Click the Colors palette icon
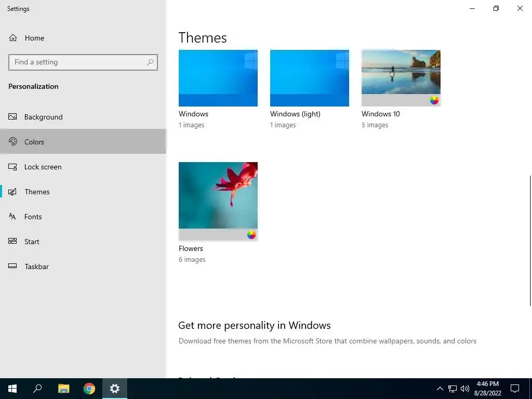The height and width of the screenshot is (399, 532). click(12, 141)
